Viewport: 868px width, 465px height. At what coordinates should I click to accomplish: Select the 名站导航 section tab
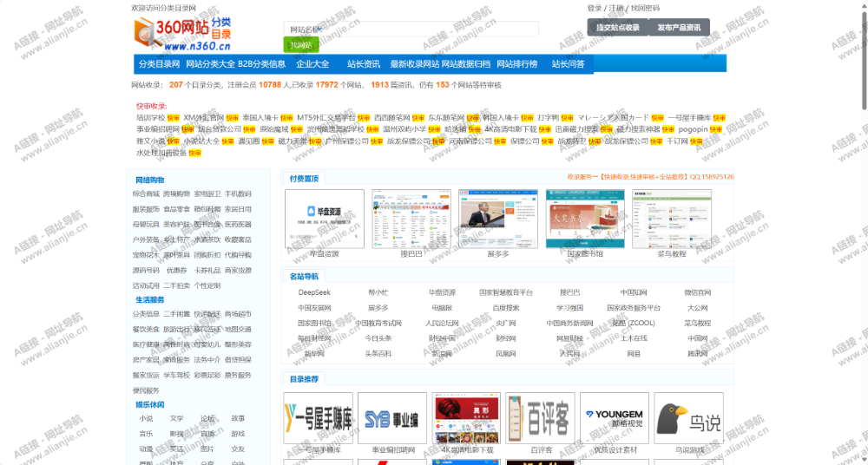304,276
